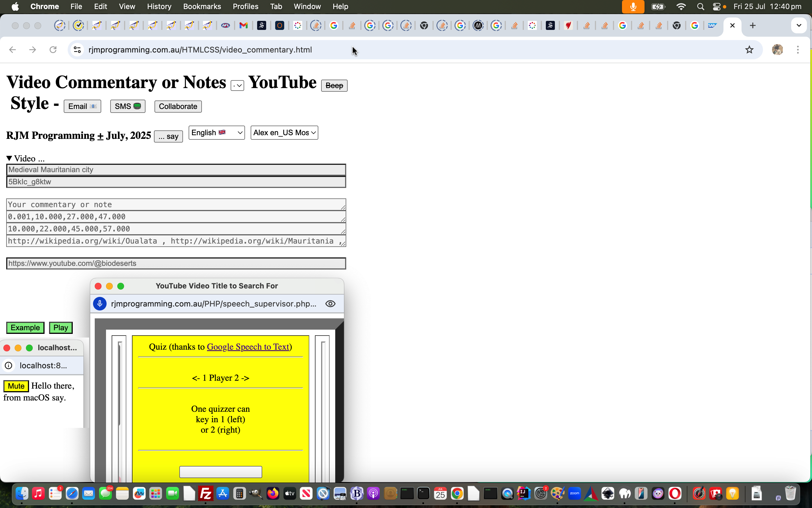
Task: Launch FileZilla from the dock
Action: pyautogui.click(x=206, y=494)
